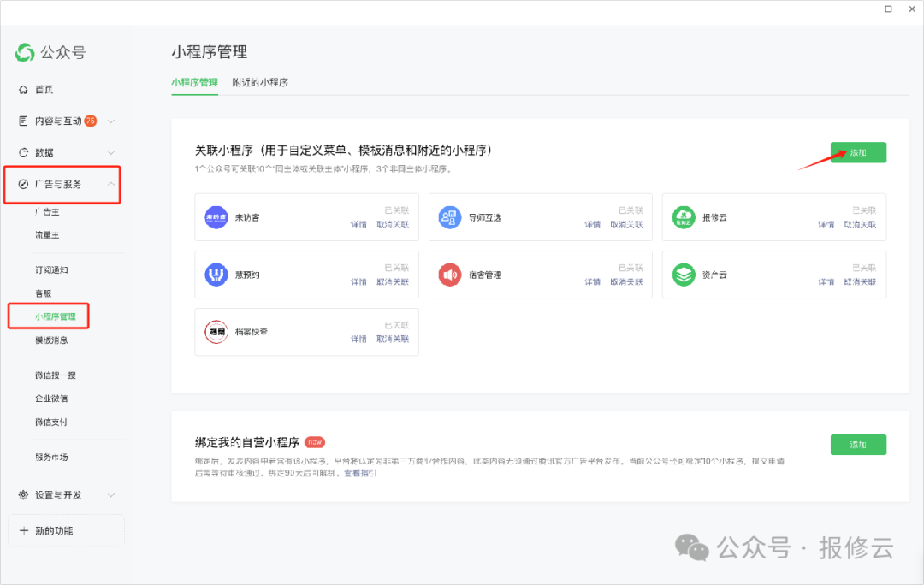Viewport: 924px width, 585px height.
Task: Open 模板消息 in the sidebar
Action: [52, 340]
